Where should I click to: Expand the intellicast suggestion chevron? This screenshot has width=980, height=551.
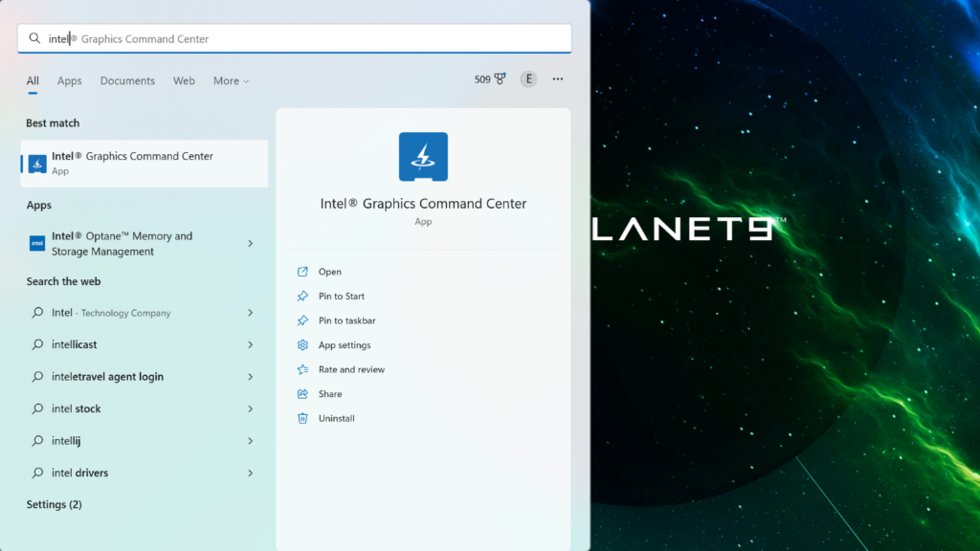250,344
